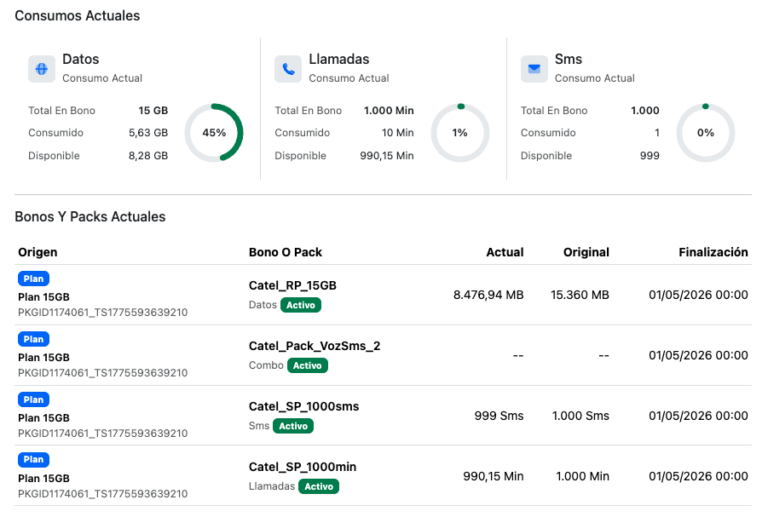Click the Activo badge next to Combo
Screen dimensions: 768x517
click(308, 366)
